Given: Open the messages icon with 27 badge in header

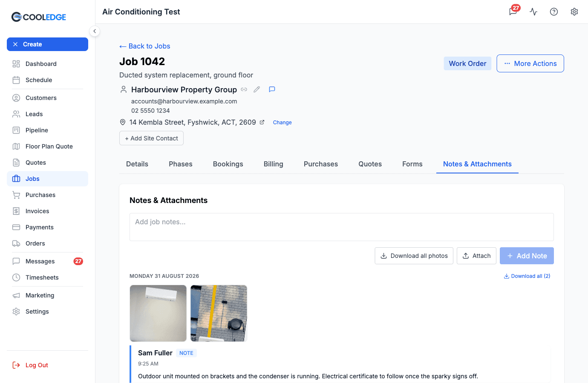Looking at the screenshot, I should pos(513,11).
